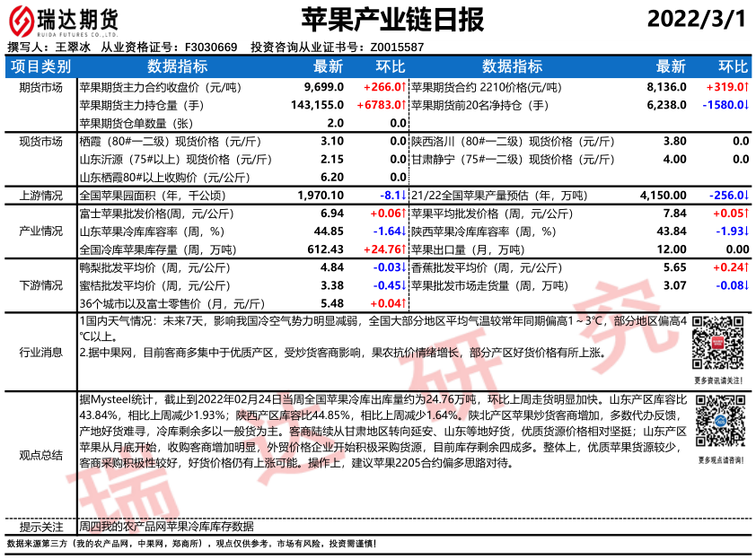Viewport: 756px width, 559px height.
Task: Click the 全国冷库苹果库存量 indicator row
Action: pyautogui.click(x=162, y=249)
